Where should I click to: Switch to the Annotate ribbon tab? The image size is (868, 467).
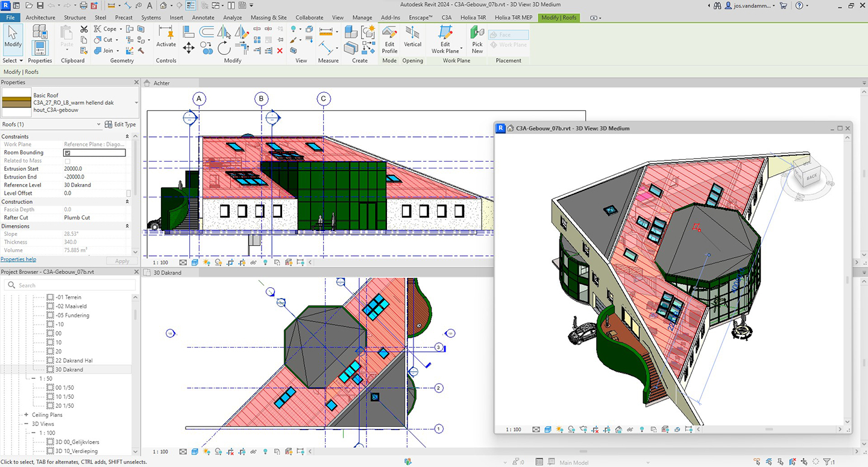203,17
